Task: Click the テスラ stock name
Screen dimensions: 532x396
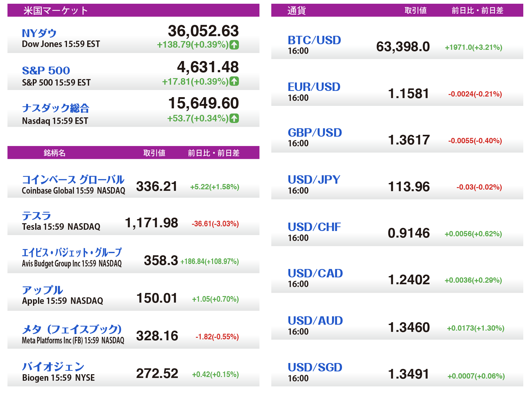Action: point(36,216)
